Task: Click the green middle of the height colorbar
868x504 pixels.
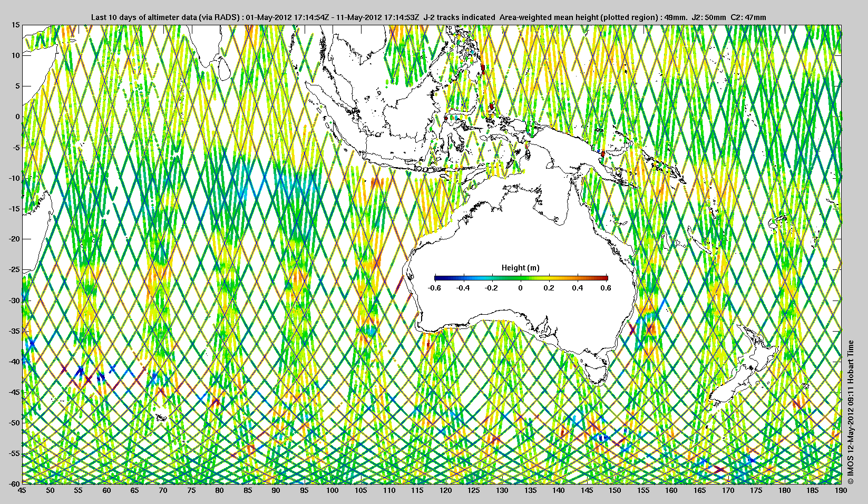Action: coord(521,278)
